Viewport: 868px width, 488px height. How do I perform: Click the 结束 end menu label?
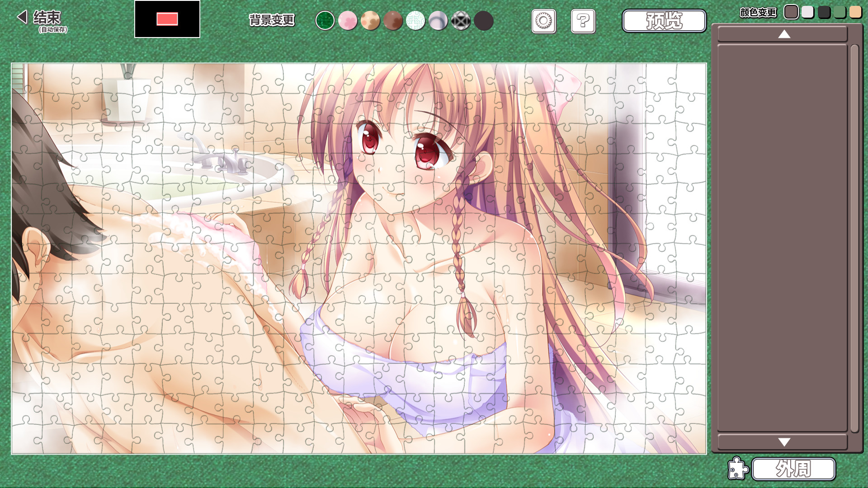pyautogui.click(x=47, y=18)
